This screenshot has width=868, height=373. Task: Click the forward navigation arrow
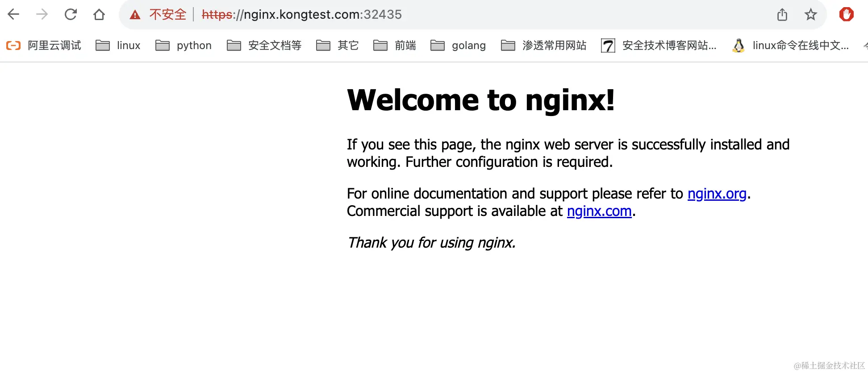[x=42, y=15]
